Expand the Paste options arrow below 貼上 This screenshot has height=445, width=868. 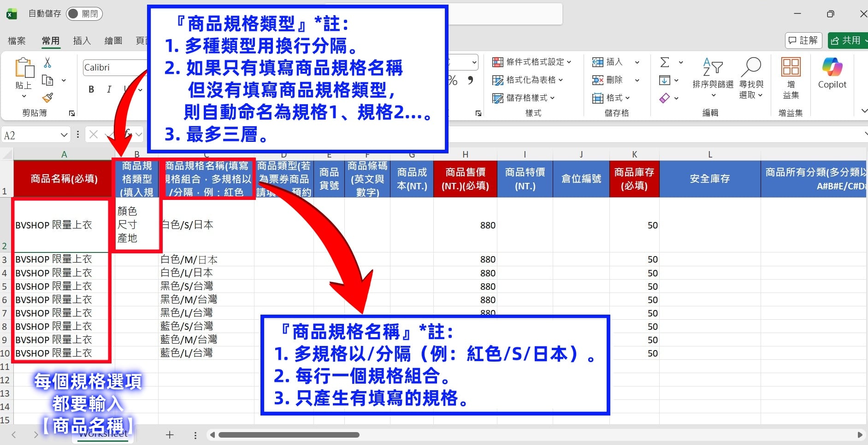coord(24,96)
